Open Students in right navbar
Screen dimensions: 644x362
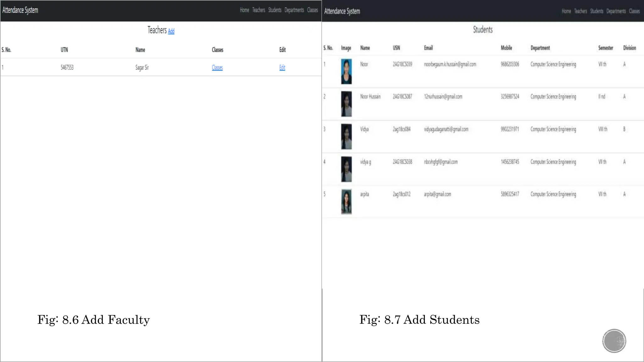tap(597, 11)
